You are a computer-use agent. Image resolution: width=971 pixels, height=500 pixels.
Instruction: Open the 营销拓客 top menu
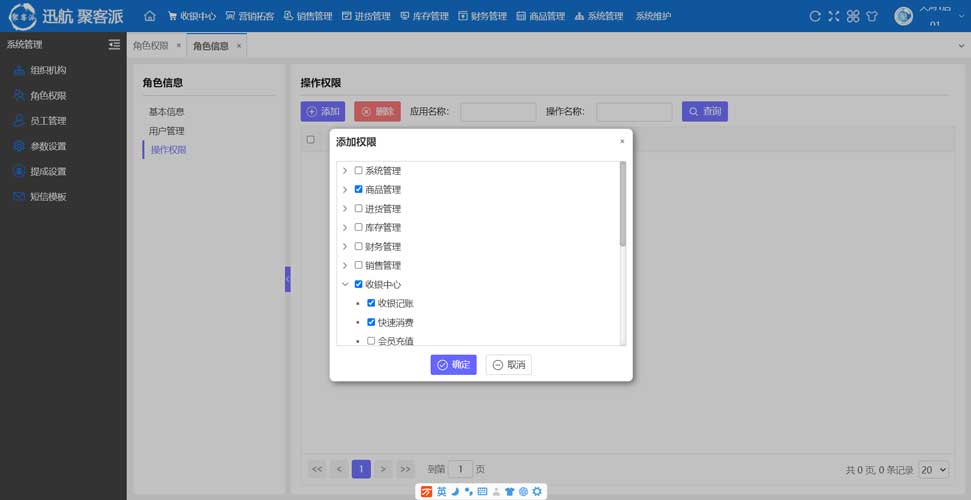tap(250, 16)
